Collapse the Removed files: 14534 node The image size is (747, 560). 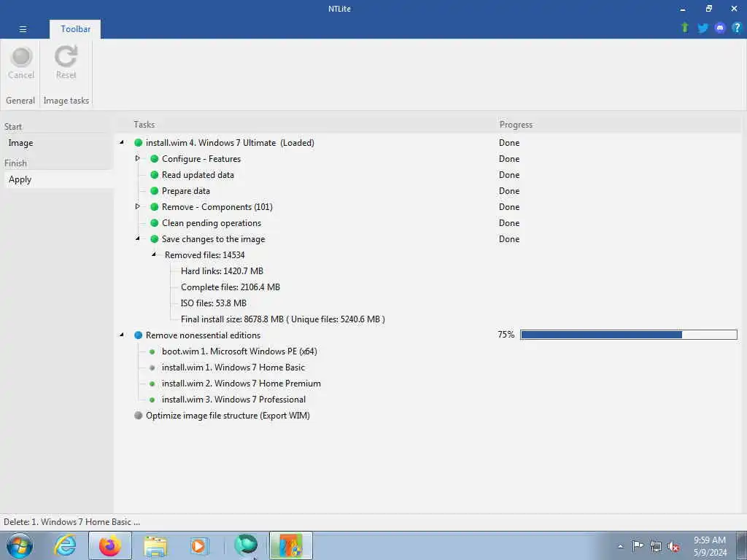154,254
